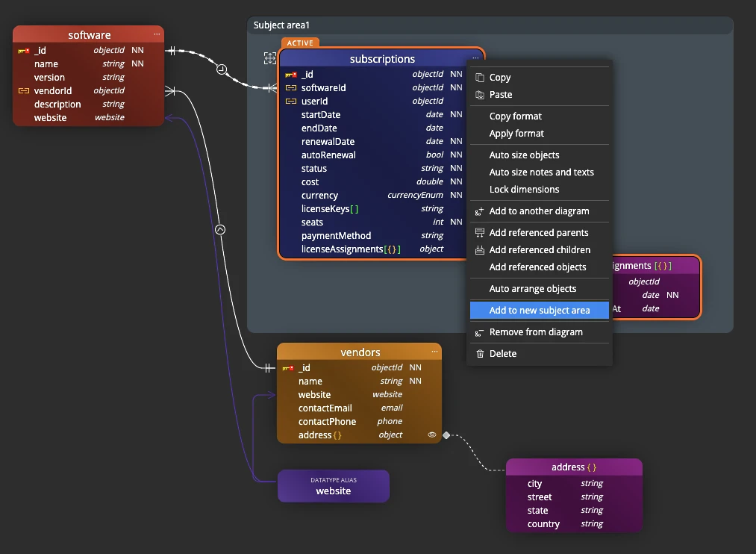
Task: Click the Copy icon in context menu
Action: [x=479, y=78]
